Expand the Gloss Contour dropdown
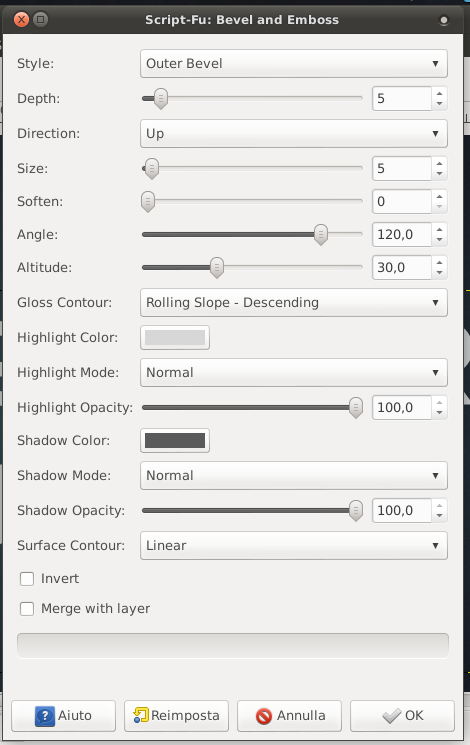Image resolution: width=470 pixels, height=745 pixels. 294,303
